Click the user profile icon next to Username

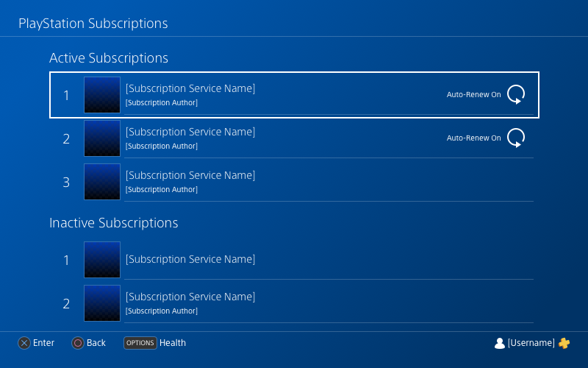click(x=500, y=343)
